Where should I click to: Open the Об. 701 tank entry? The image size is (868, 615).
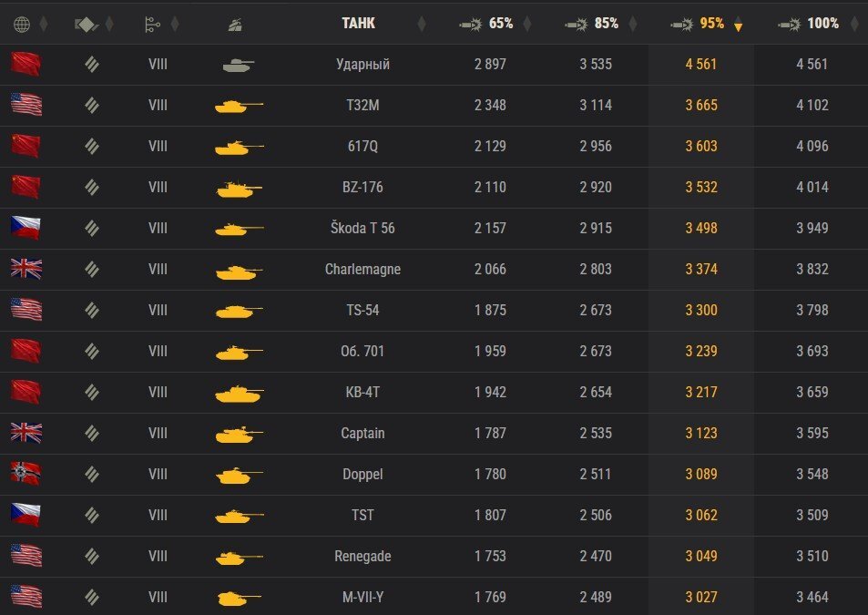pyautogui.click(x=363, y=351)
